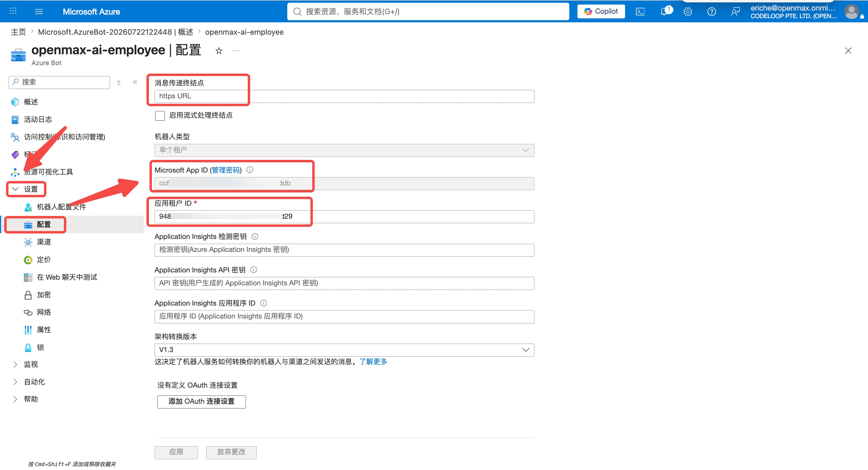Launch Cloud Shell from the top bar

click(x=640, y=12)
